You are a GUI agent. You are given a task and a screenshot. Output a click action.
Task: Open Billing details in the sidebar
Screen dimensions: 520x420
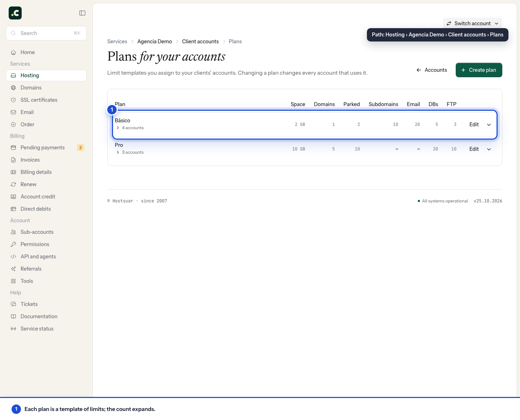tap(46, 172)
